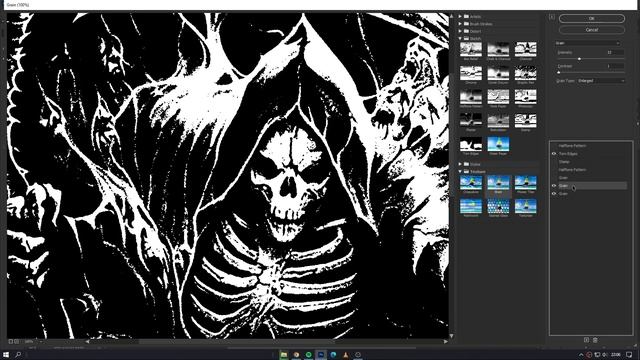
Task: Select the Plaster filter thumbnail
Action: click(471, 120)
